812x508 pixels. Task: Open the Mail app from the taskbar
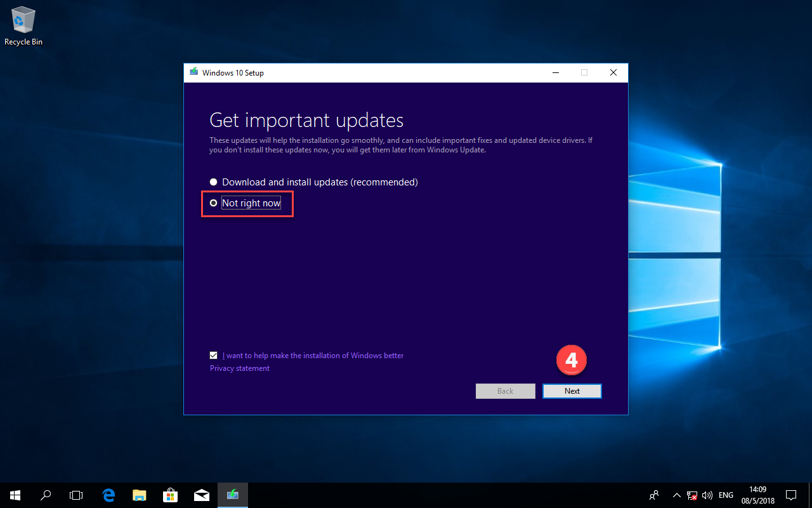click(x=201, y=495)
